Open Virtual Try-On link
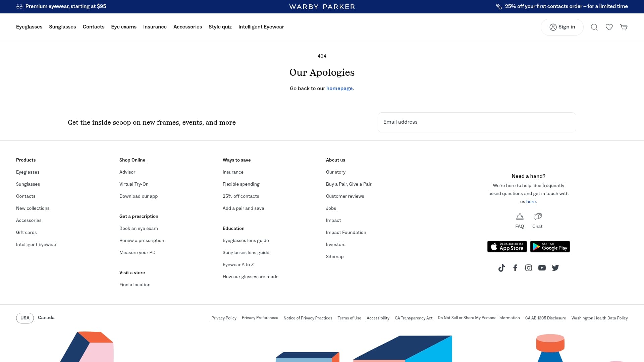Screen dimensions: 644x362 pyautogui.click(x=134, y=184)
